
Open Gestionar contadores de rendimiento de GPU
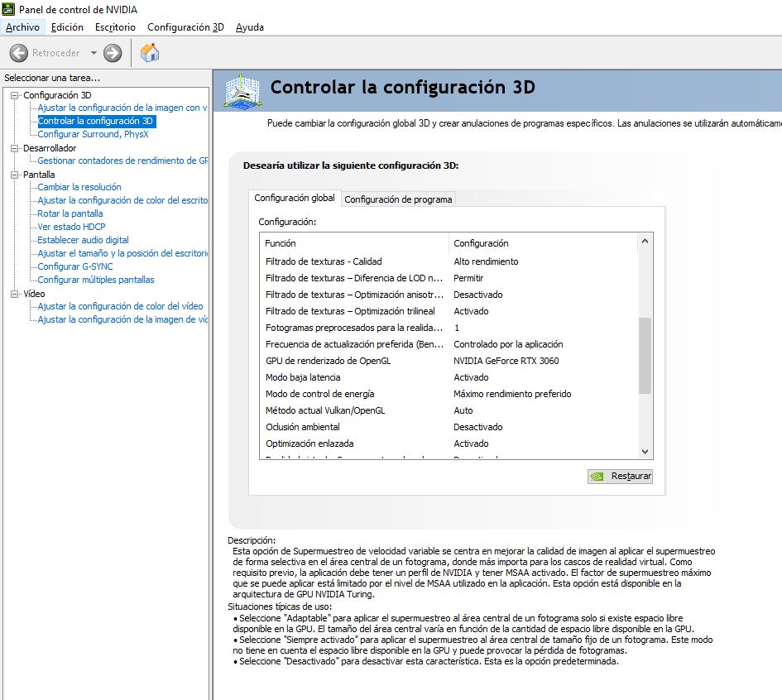click(x=122, y=161)
